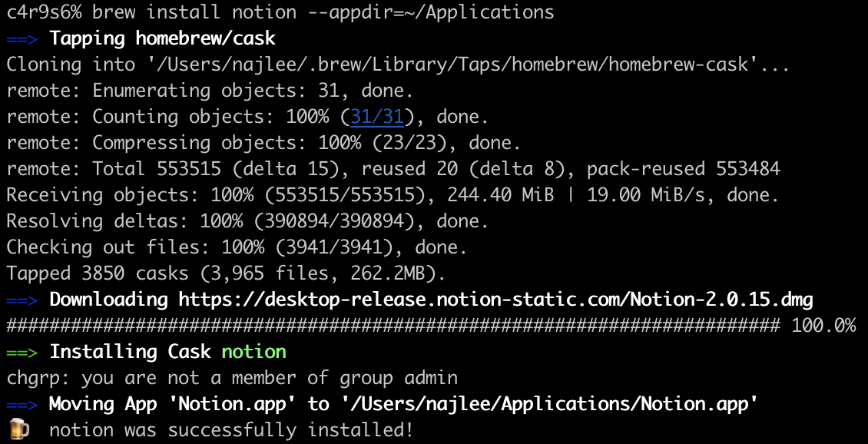Click 'remote: Compressing objects: 100% (23/23)' line

[x=264, y=143]
